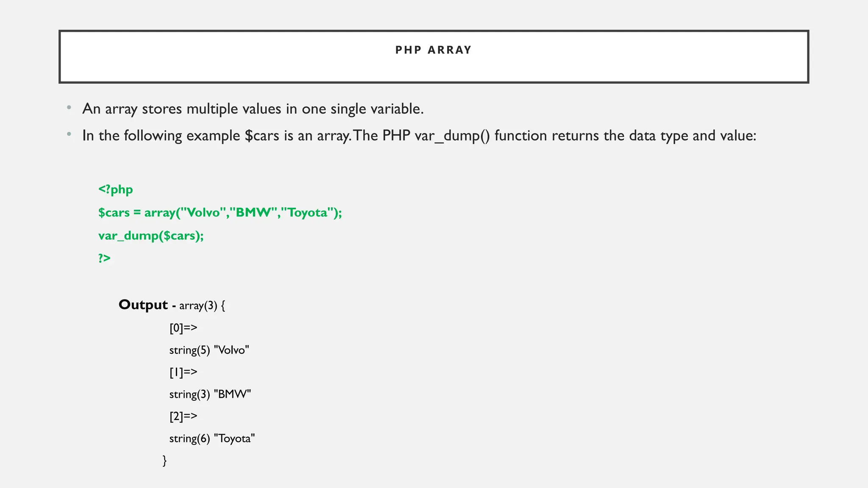Click the first bullet about array storing values

(253, 109)
